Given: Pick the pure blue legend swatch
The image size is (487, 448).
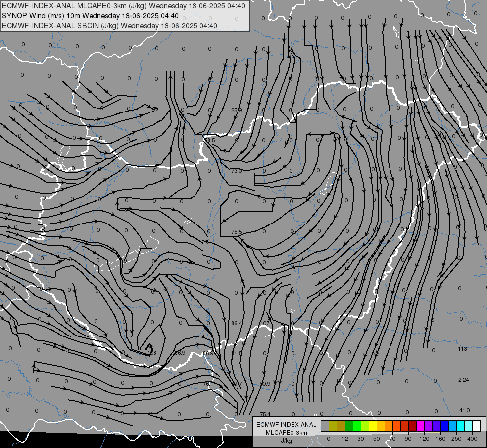Looking at the screenshot, I should (x=444, y=426).
